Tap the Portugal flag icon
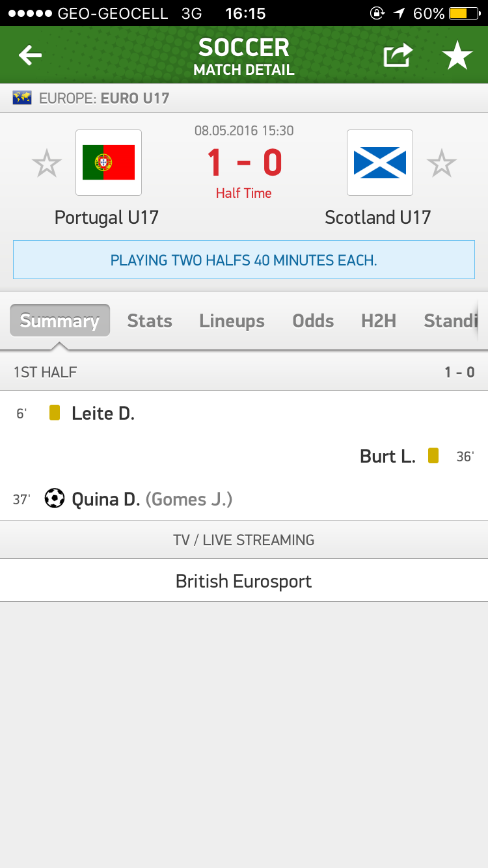The width and height of the screenshot is (488, 868). (x=109, y=163)
